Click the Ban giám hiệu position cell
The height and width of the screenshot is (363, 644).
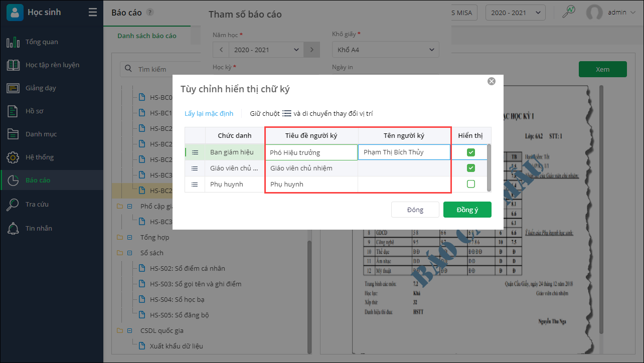(235, 152)
